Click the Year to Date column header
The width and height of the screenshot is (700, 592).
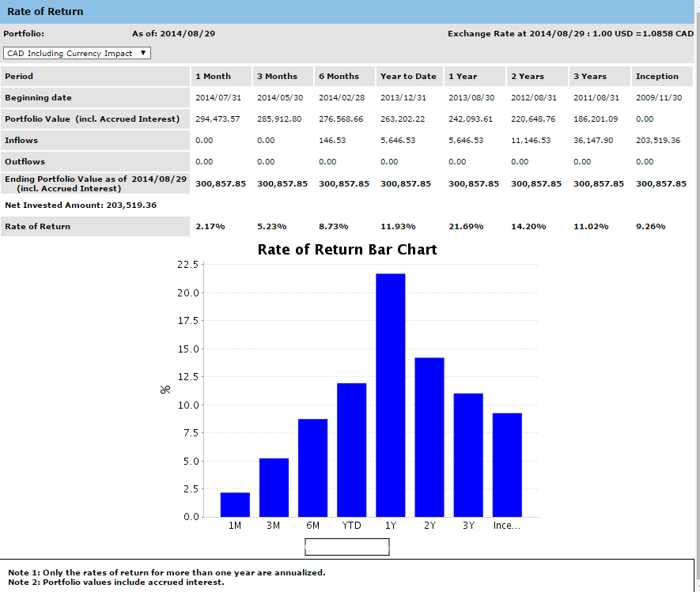click(408, 77)
